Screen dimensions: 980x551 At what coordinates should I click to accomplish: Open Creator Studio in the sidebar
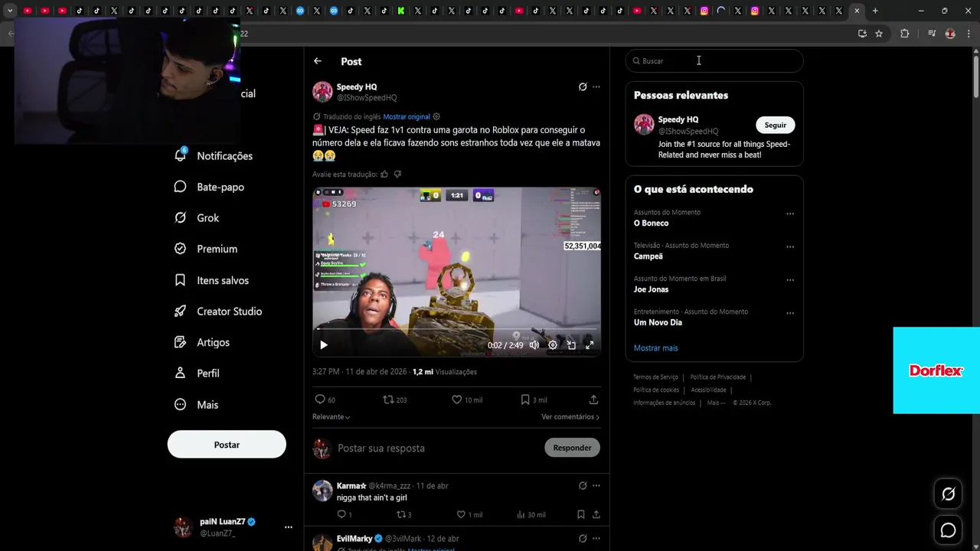click(218, 311)
